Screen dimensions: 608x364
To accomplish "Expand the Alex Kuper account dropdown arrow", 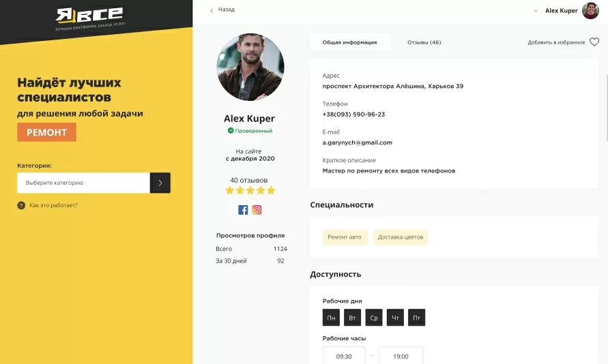I will 536,11.
